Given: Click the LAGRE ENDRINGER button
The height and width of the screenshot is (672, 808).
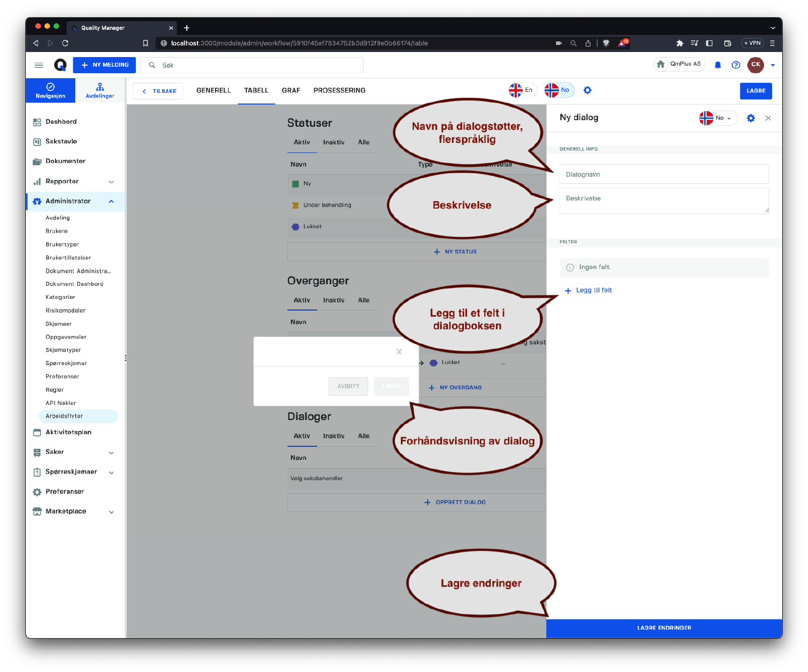Looking at the screenshot, I should (664, 628).
